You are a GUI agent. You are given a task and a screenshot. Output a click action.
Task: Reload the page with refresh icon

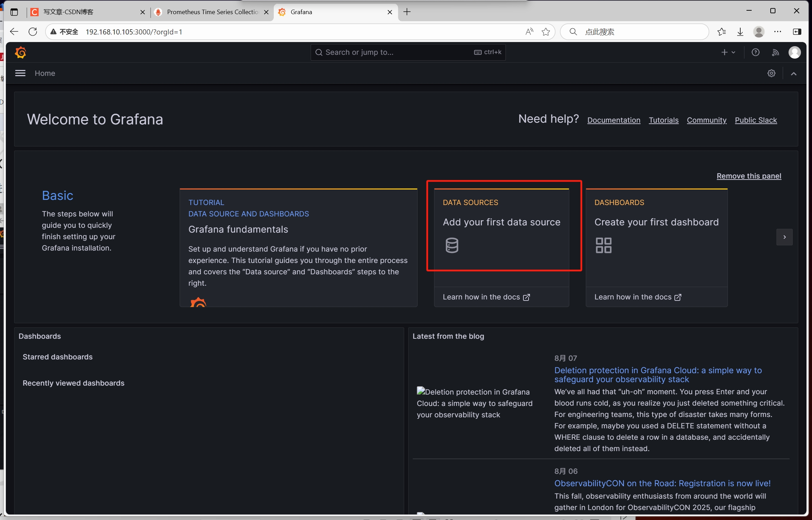point(33,32)
